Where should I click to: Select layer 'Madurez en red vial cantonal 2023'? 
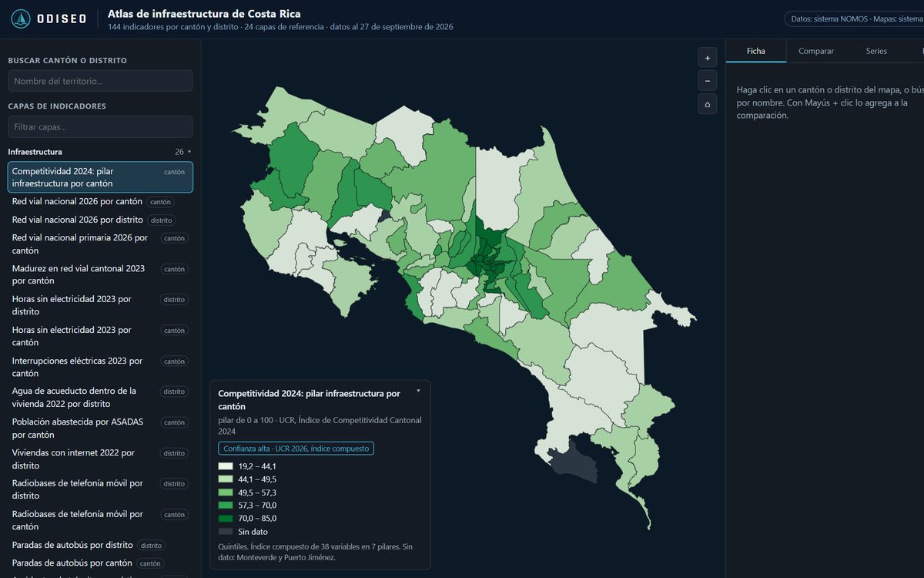pos(100,274)
